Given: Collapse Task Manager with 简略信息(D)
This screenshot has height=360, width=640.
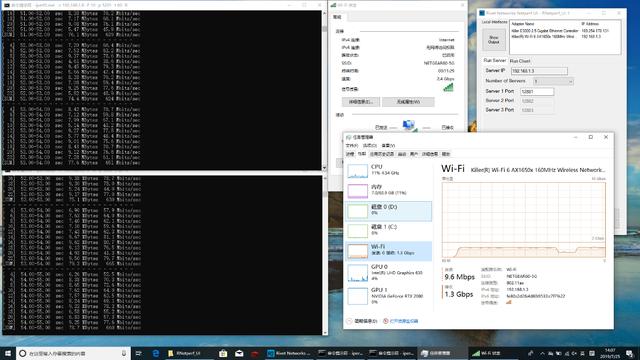Looking at the screenshot, I should tap(362, 321).
